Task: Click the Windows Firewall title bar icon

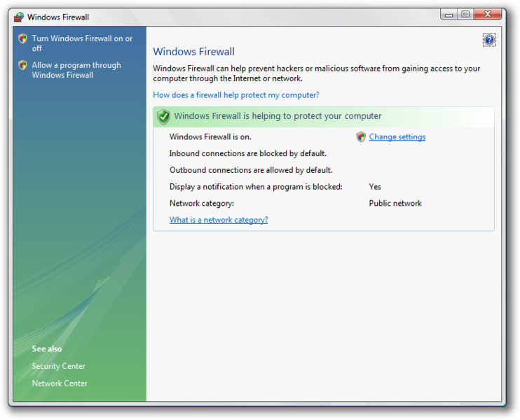Action: [19, 17]
